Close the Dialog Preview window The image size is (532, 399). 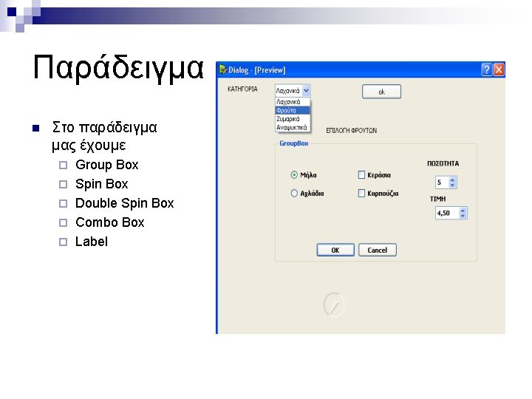coord(499,70)
